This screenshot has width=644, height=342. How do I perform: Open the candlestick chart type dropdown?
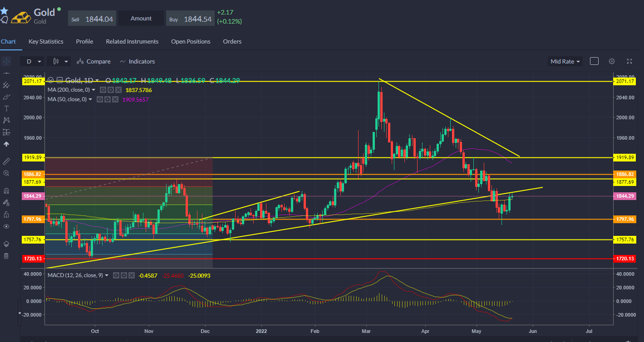pyautogui.click(x=60, y=61)
